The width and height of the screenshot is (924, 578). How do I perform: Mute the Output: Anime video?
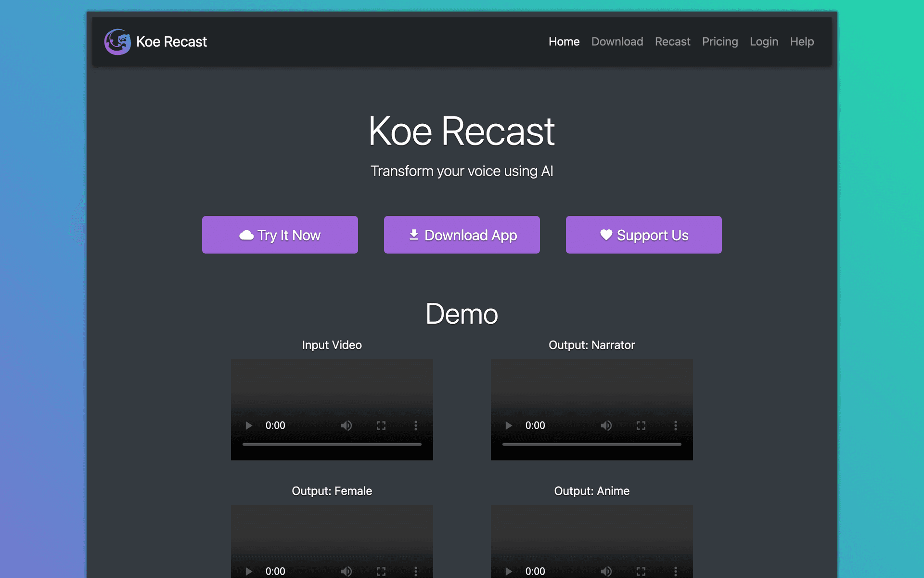click(x=606, y=571)
